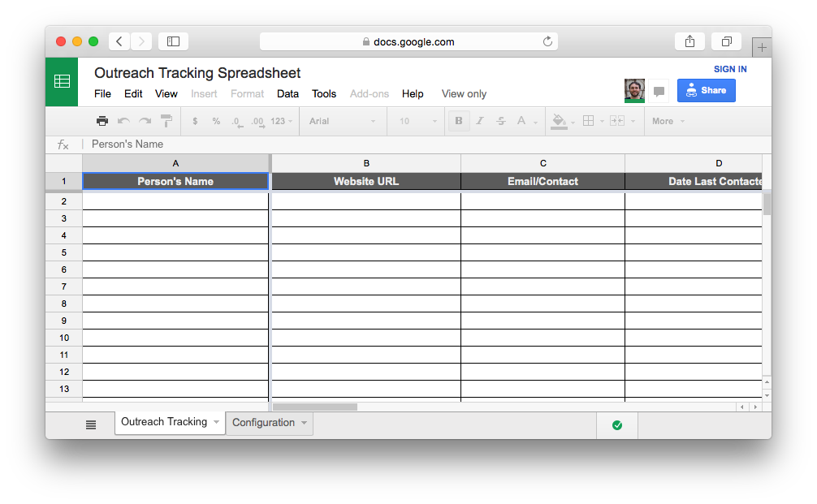Open the Data menu
The width and height of the screenshot is (817, 504).
(287, 93)
